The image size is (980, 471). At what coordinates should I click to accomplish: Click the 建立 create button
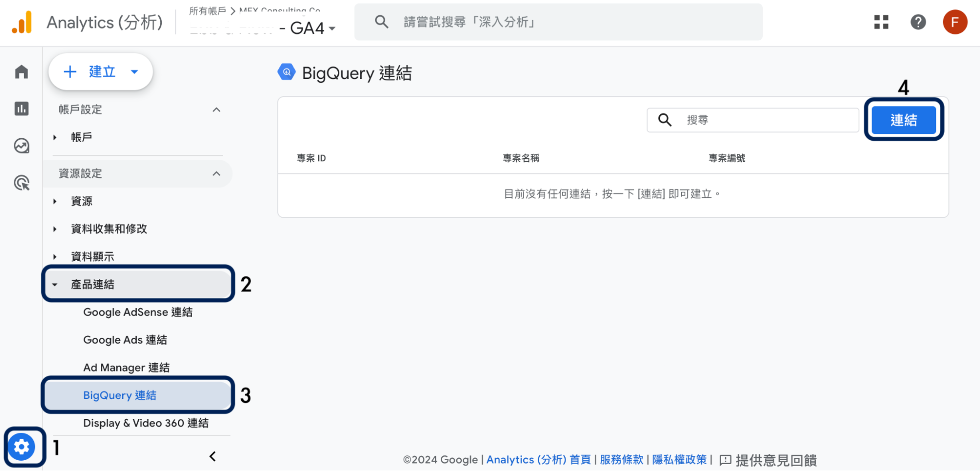click(x=101, y=72)
